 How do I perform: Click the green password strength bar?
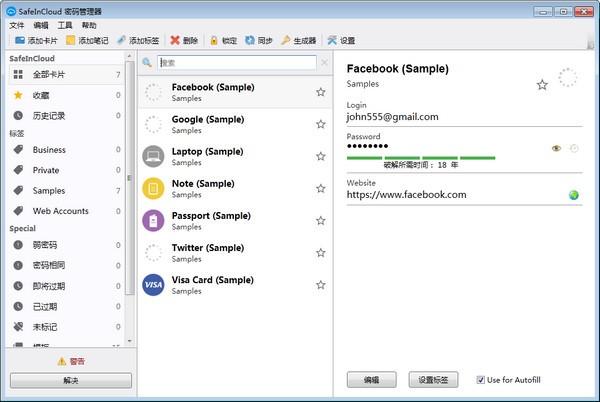[421, 158]
